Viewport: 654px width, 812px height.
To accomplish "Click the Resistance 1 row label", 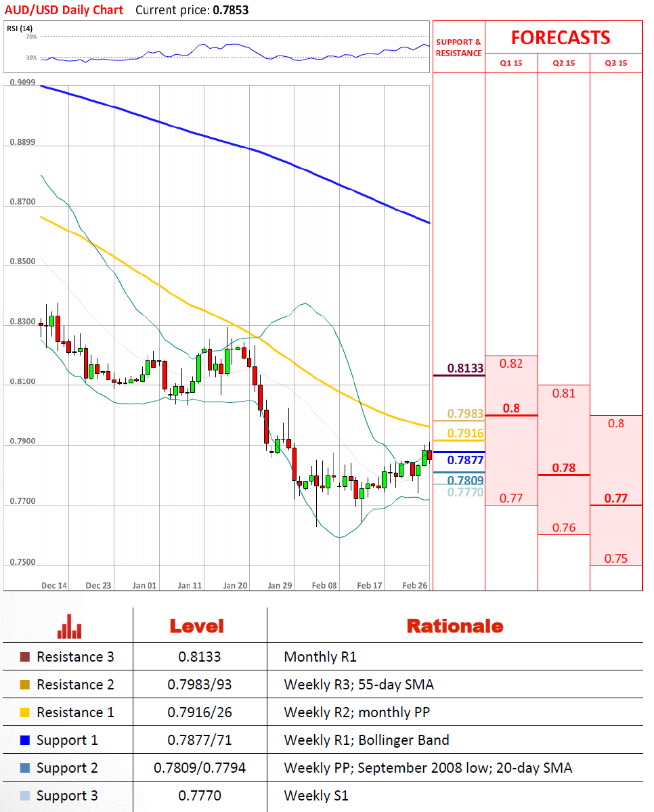I will tap(75, 712).
